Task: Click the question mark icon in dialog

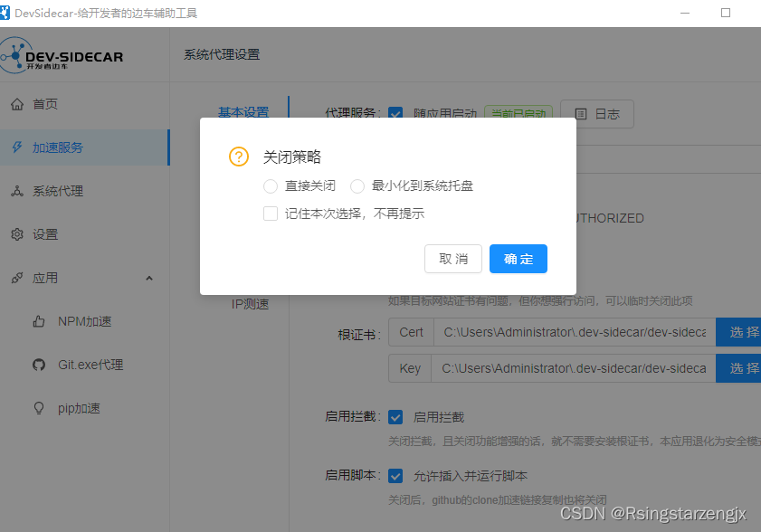Action: pos(239,157)
